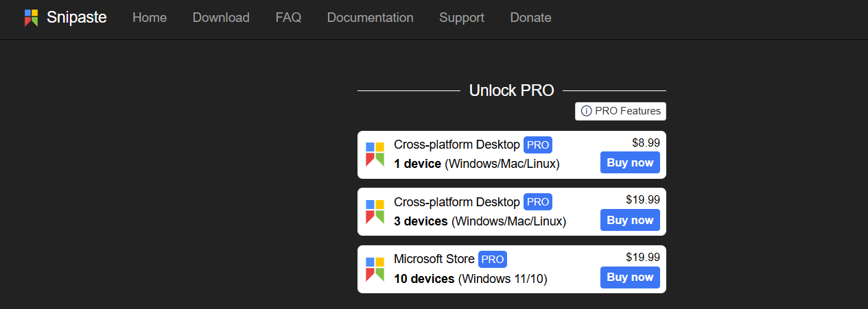
Task: Open the FAQ page
Action: point(288,18)
